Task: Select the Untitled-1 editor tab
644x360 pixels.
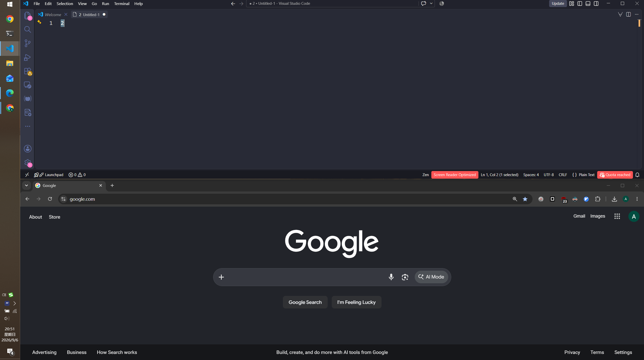Action: click(89, 15)
